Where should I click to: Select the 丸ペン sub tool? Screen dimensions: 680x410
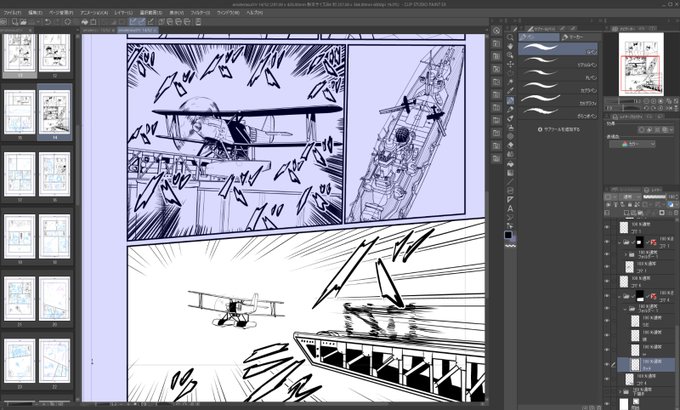[x=558, y=74]
